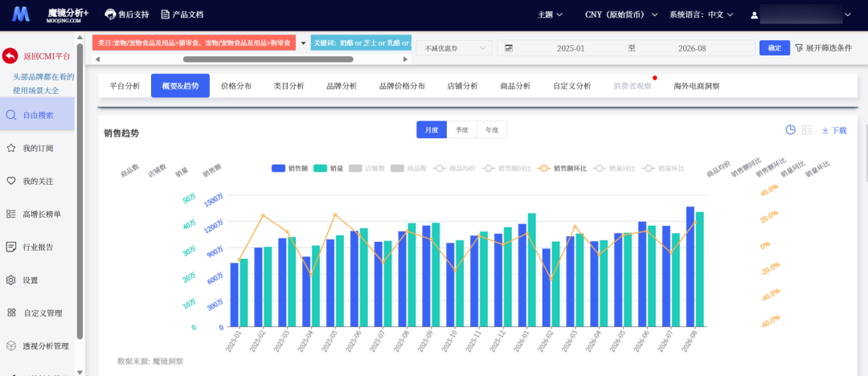Open 售后支持 headset icon
868x376 pixels.
(110, 14)
